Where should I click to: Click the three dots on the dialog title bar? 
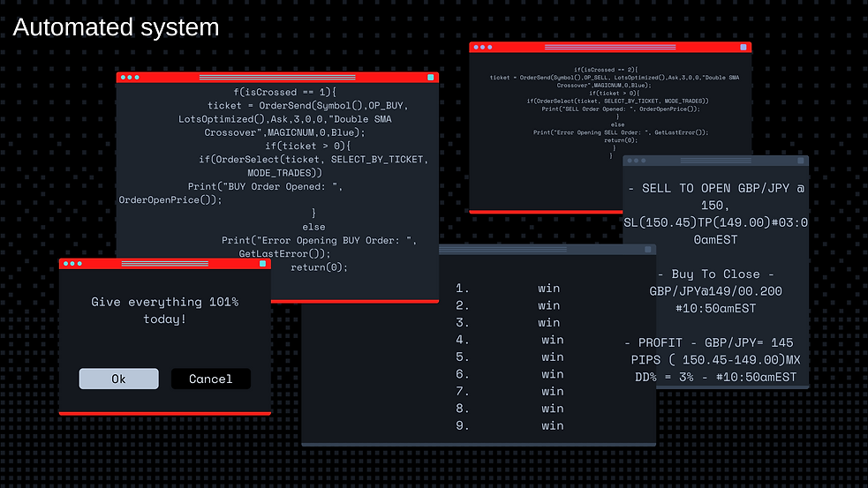coord(72,264)
